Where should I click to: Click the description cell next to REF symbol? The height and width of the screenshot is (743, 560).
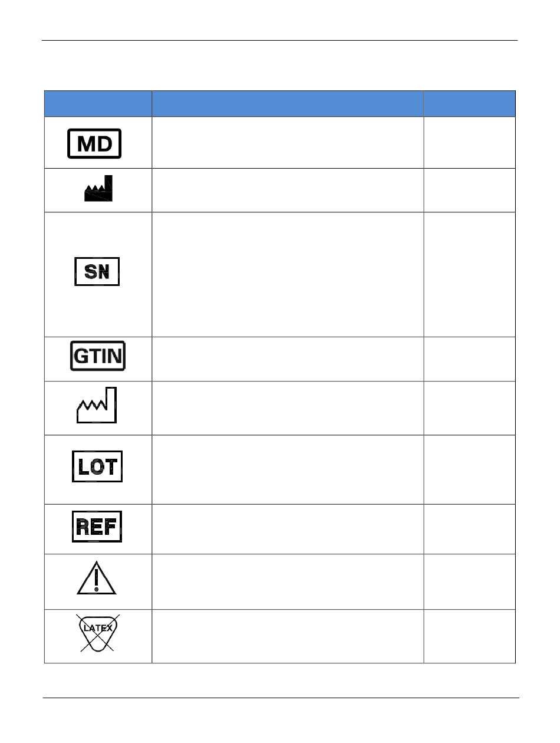[x=288, y=529]
